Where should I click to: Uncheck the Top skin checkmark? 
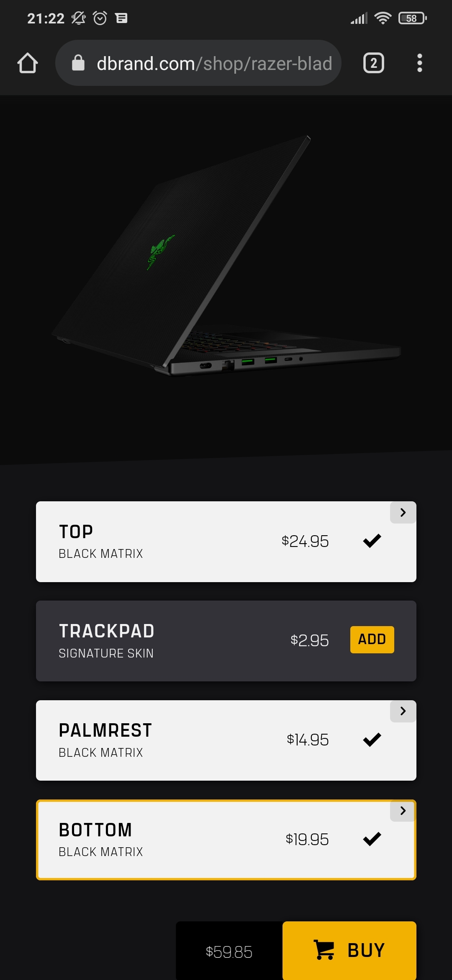(x=372, y=541)
